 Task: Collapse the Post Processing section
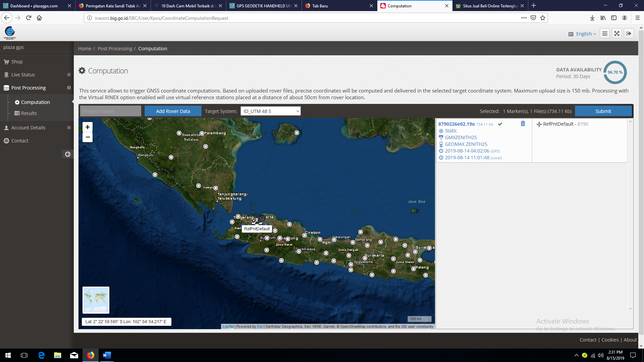point(69,88)
